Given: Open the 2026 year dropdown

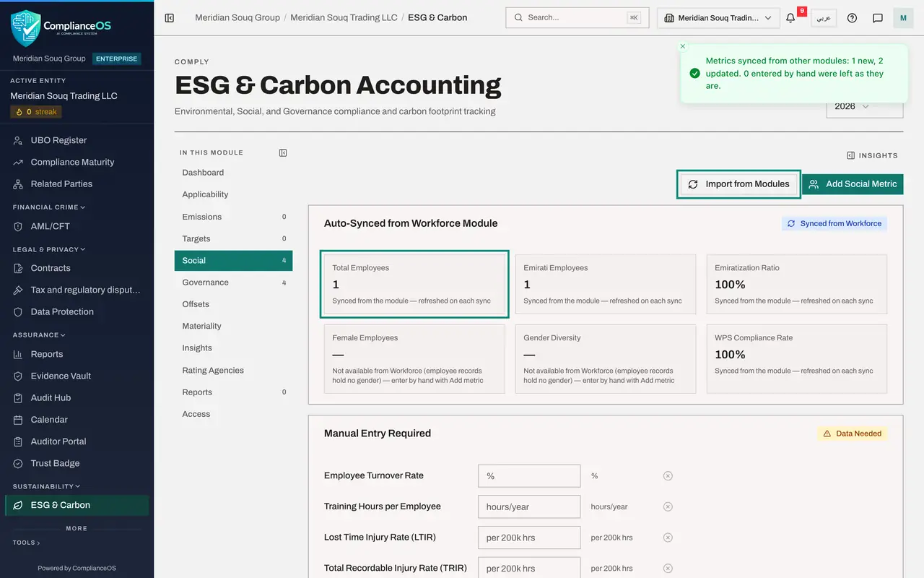Looking at the screenshot, I should coord(865,107).
